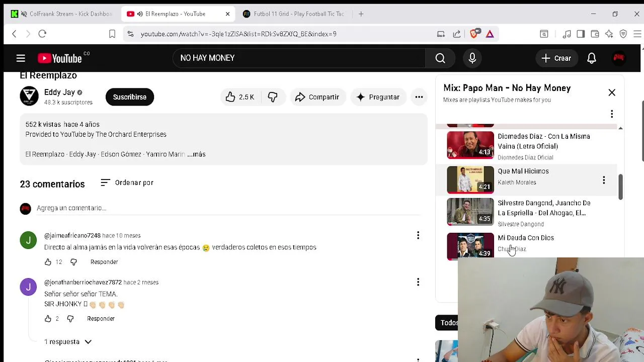Bookmark this page
This screenshot has width=644, height=362.
click(112, 34)
